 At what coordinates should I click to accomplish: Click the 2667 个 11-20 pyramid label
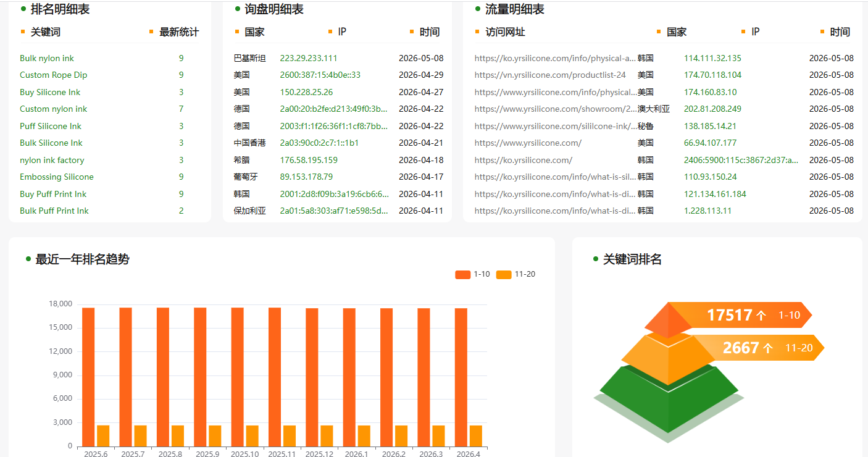coord(768,348)
